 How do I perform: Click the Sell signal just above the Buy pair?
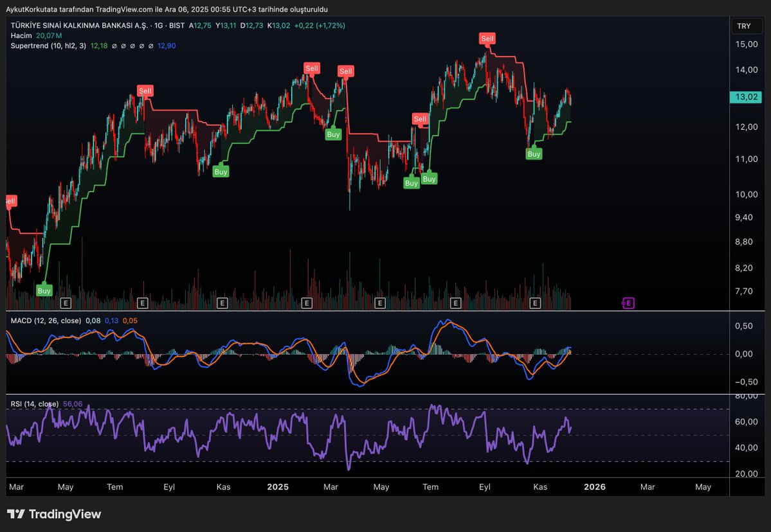(420, 119)
